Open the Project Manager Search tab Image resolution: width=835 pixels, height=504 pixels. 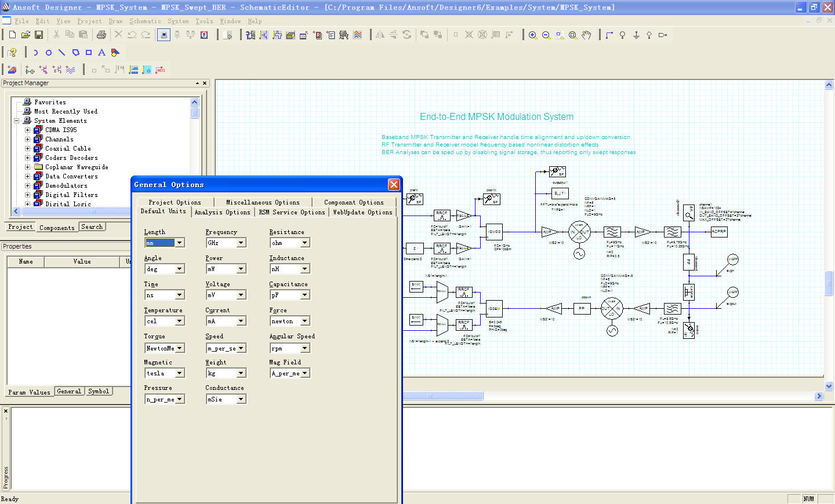[x=92, y=227]
